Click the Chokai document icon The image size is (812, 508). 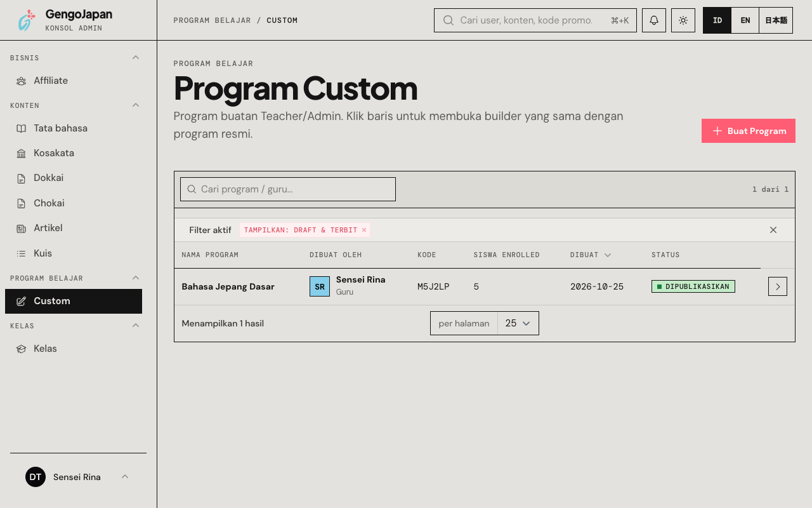pos(22,203)
